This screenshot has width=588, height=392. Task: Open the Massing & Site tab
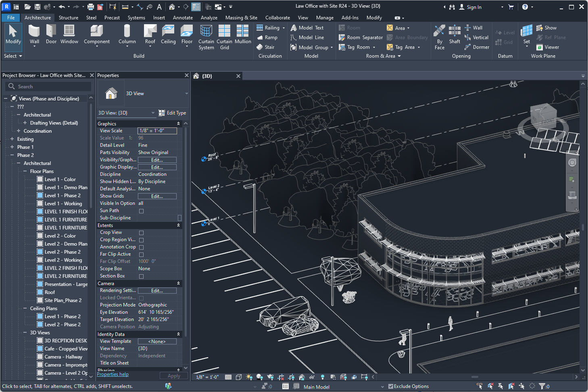(241, 18)
